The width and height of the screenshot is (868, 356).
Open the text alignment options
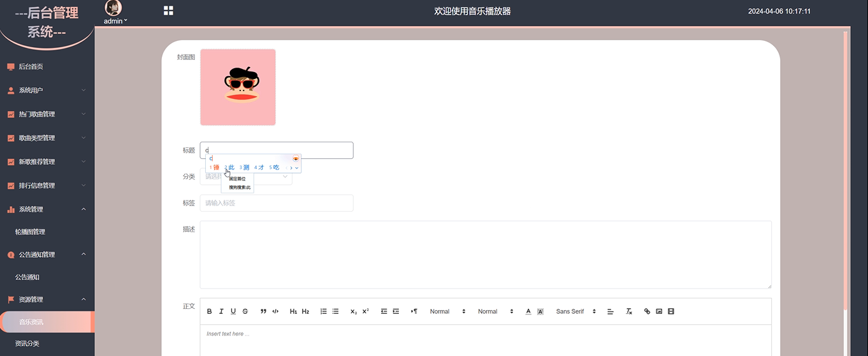[x=610, y=311]
